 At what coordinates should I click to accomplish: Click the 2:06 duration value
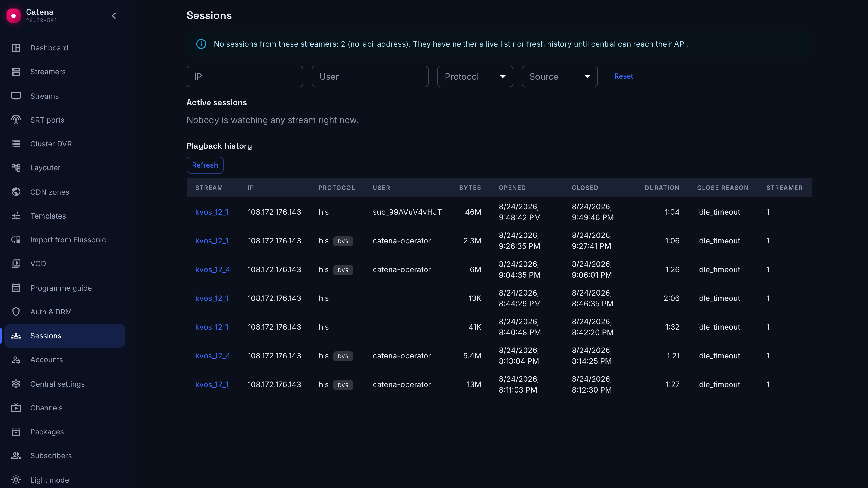pyautogui.click(x=671, y=298)
